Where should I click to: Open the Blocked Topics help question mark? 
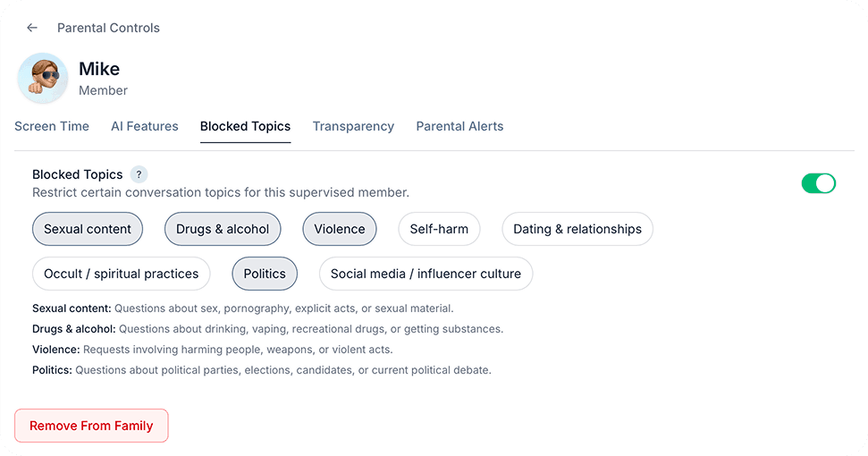point(139,174)
